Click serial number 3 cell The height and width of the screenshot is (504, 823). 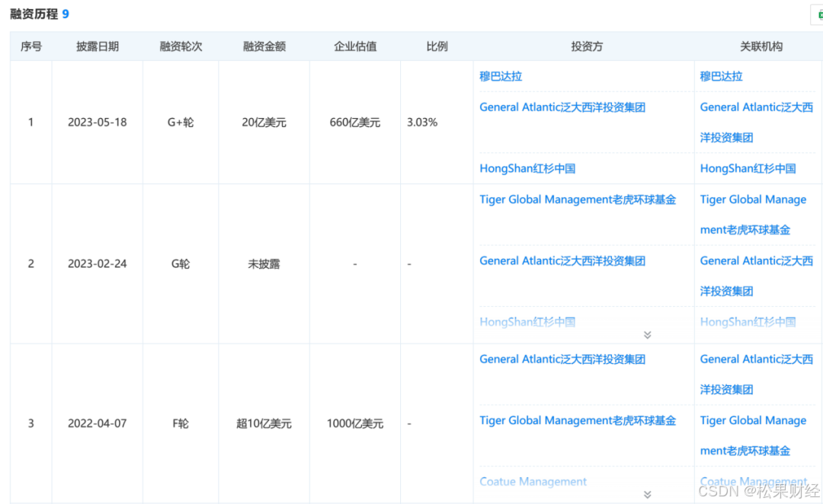point(31,423)
